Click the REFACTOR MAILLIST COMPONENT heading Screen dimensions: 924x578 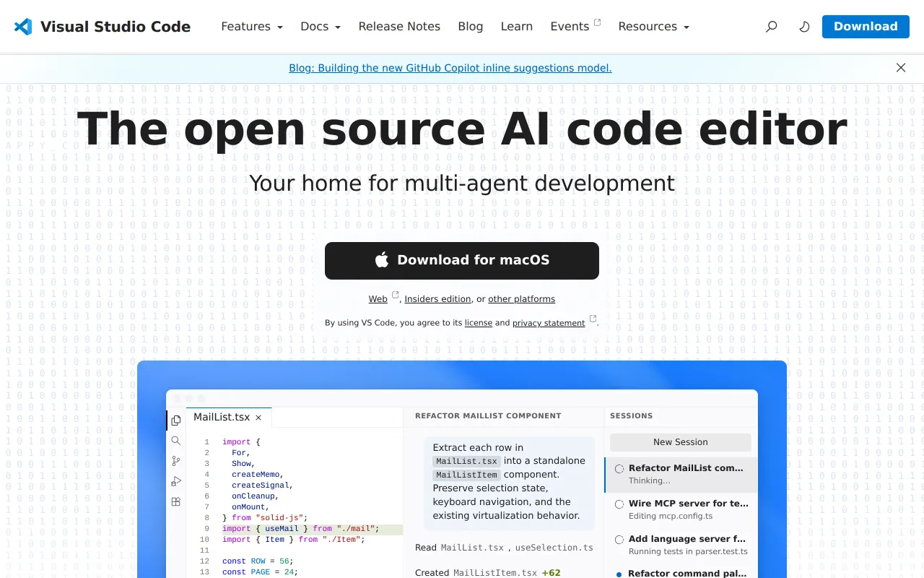[x=488, y=416]
